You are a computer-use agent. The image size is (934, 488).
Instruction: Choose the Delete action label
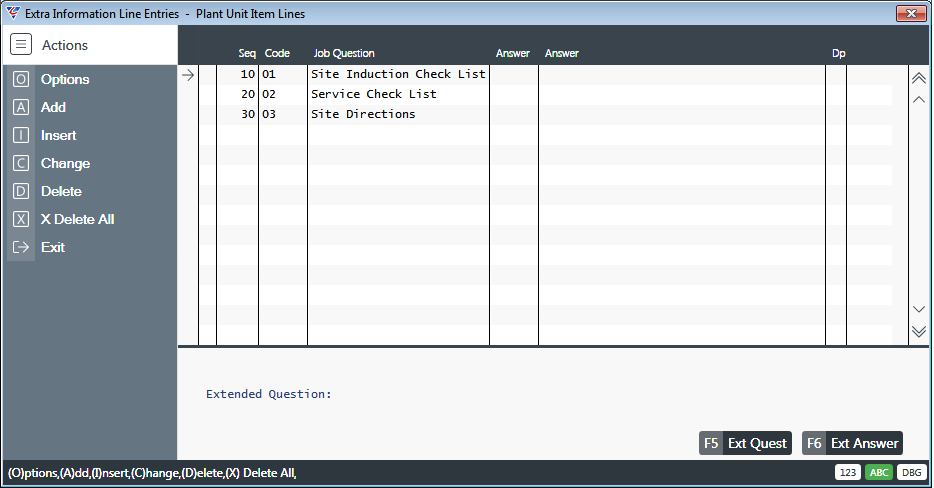(x=61, y=191)
